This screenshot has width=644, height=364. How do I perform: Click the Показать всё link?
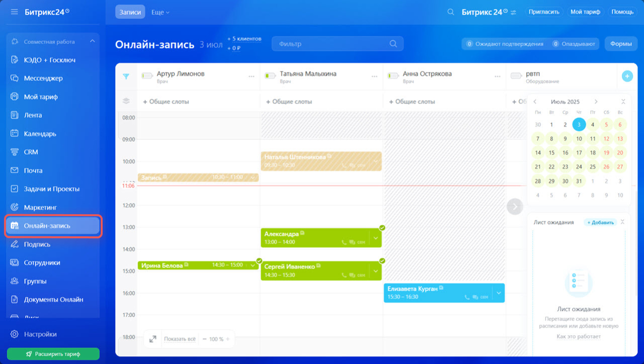point(180,339)
